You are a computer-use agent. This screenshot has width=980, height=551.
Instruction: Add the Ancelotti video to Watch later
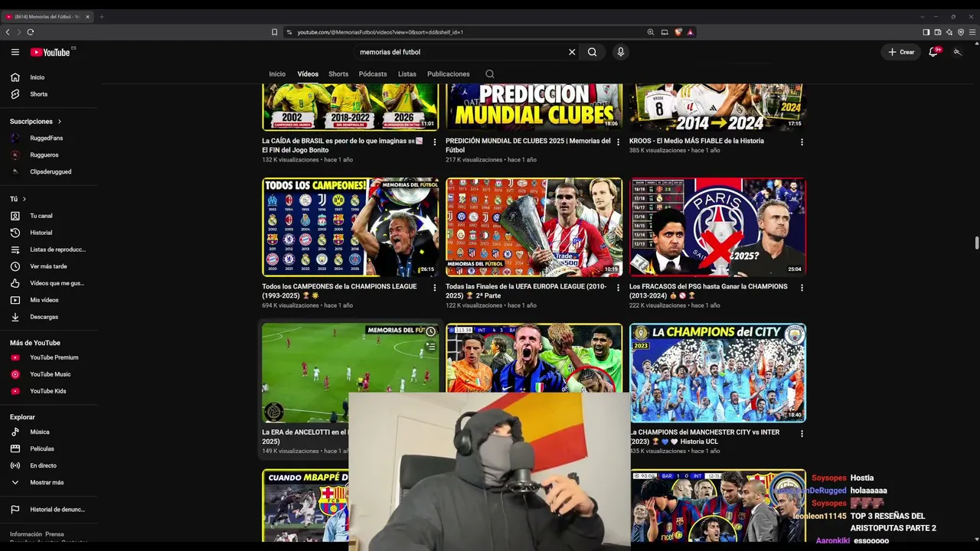[x=430, y=331]
